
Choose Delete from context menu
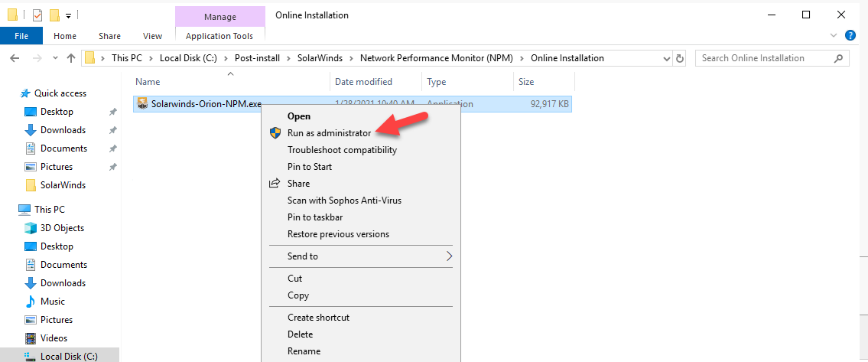coord(300,334)
